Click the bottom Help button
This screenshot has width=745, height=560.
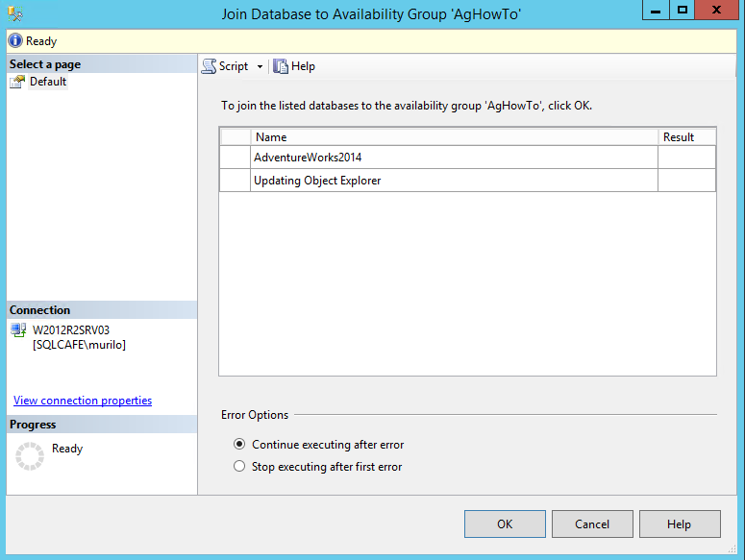(x=680, y=524)
